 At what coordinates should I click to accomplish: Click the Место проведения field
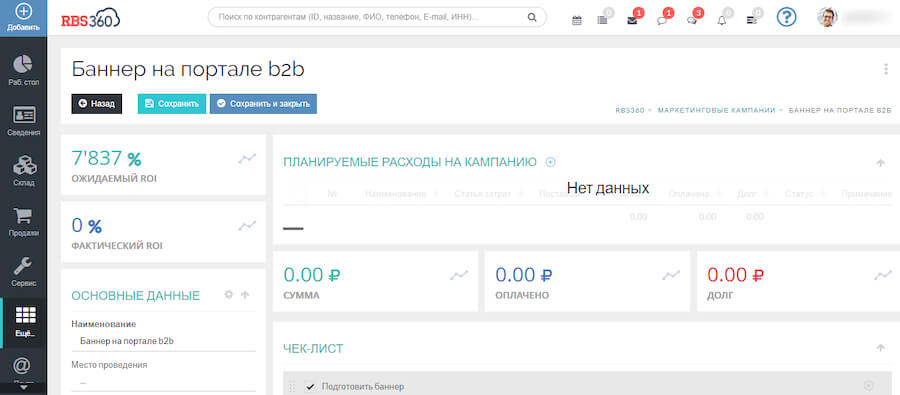(x=164, y=382)
